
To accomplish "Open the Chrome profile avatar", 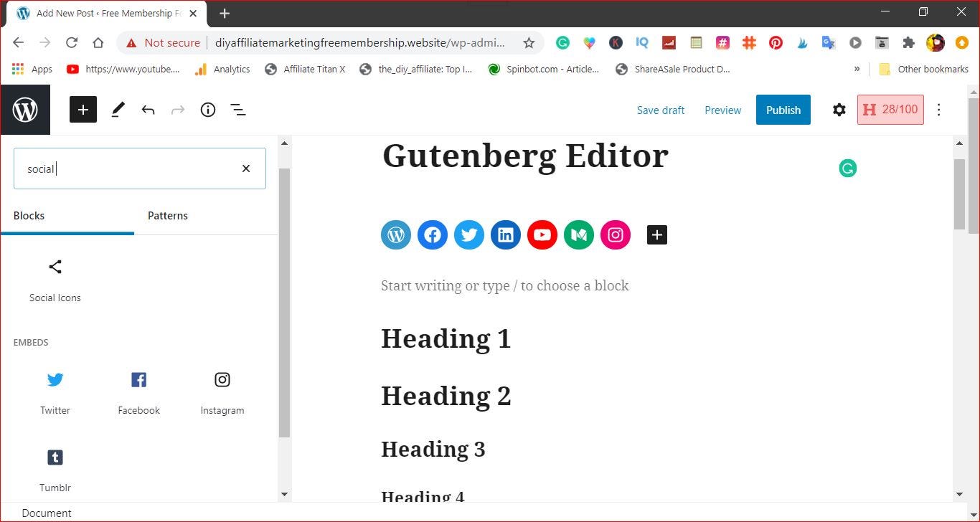I will (x=935, y=43).
